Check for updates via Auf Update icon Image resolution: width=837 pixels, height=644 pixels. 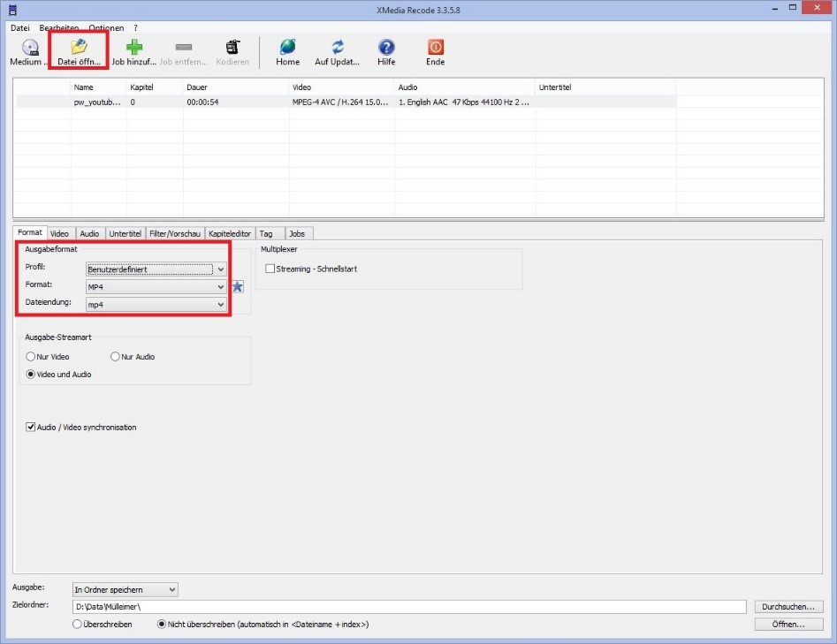[338, 48]
